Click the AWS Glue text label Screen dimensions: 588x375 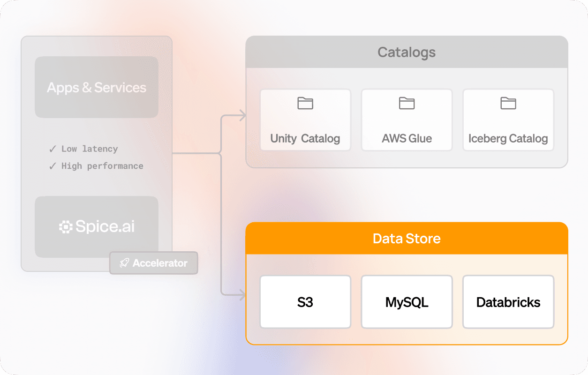407,139
